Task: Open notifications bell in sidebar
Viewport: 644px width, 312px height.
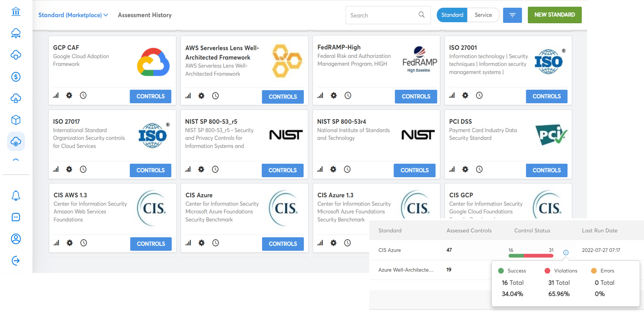Action: (x=16, y=196)
